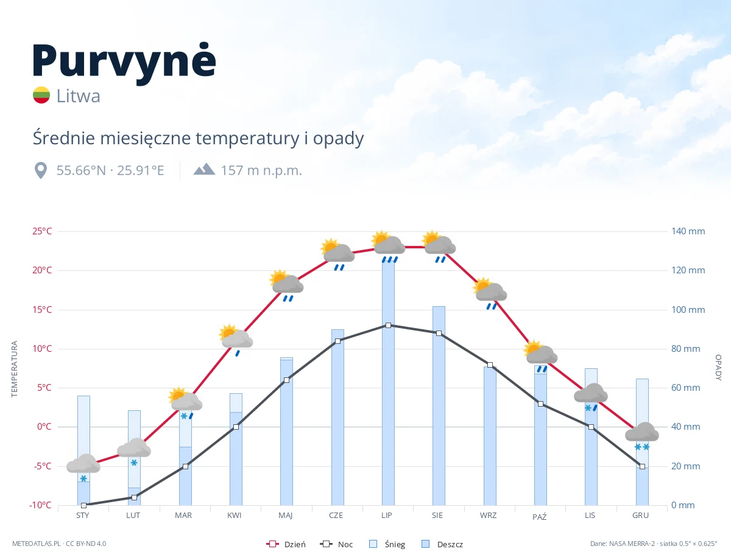Click the OPADY axis title
The height and width of the screenshot is (560, 731).
coord(718,368)
